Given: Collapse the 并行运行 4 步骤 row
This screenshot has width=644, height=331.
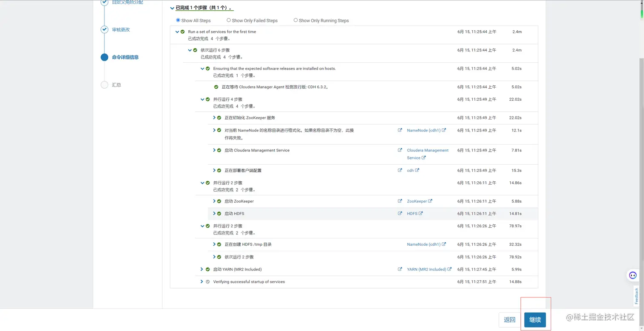Looking at the screenshot, I should click(x=202, y=99).
